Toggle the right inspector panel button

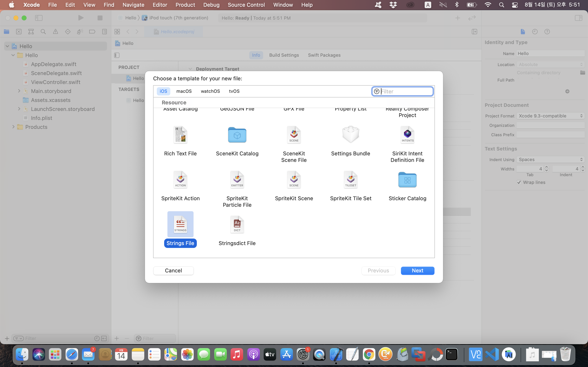point(578,18)
